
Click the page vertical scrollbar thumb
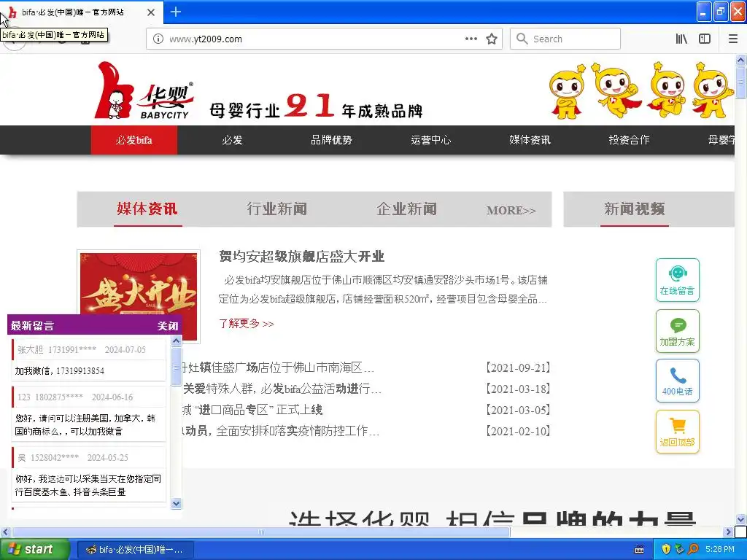[741, 82]
